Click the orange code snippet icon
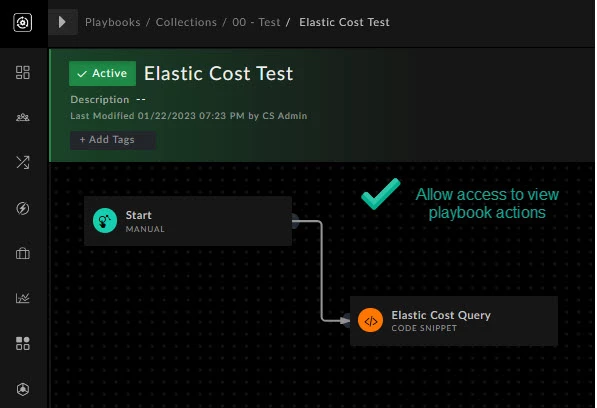Viewport: 597px width, 408px height. point(370,320)
